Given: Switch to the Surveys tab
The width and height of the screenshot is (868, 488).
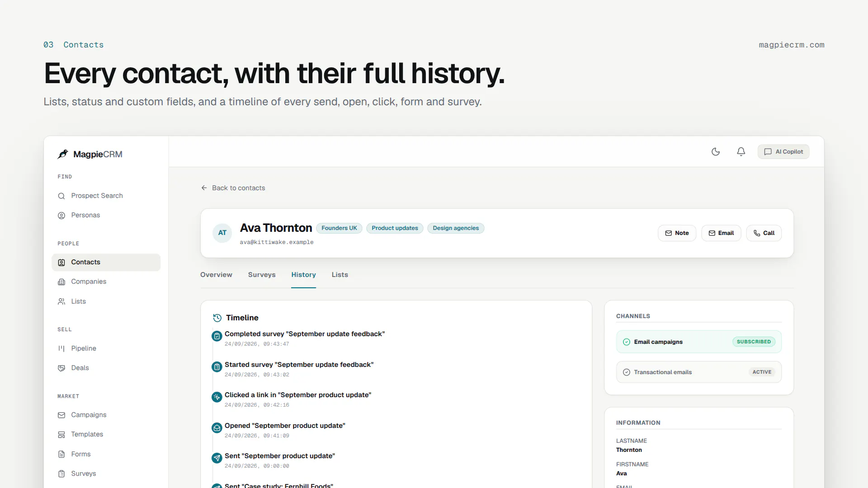Looking at the screenshot, I should [x=262, y=275].
